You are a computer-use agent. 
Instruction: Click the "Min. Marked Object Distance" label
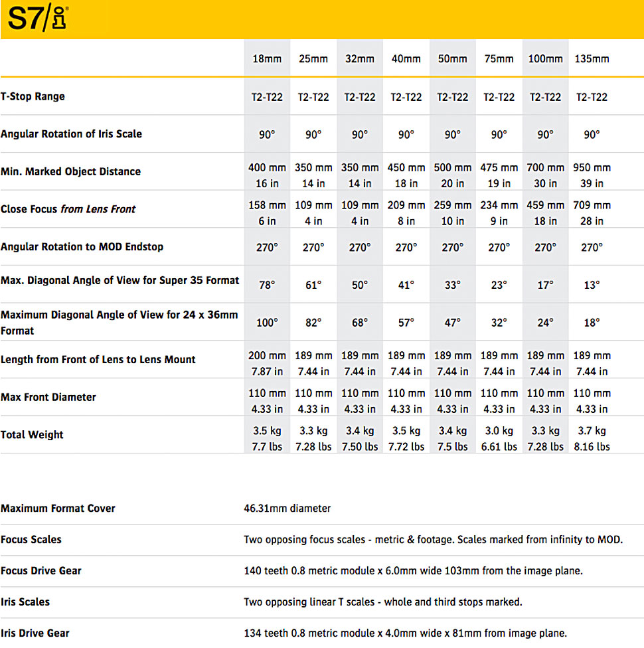pos(70,171)
